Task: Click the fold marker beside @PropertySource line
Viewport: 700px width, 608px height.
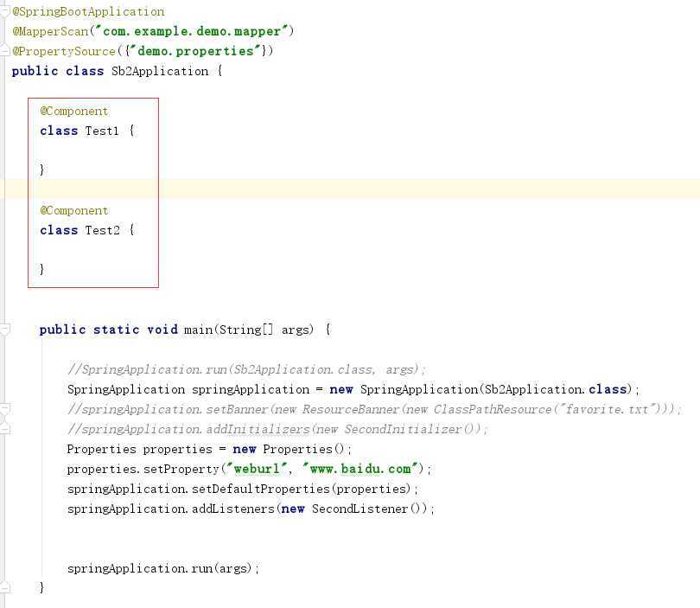Action: (4, 50)
